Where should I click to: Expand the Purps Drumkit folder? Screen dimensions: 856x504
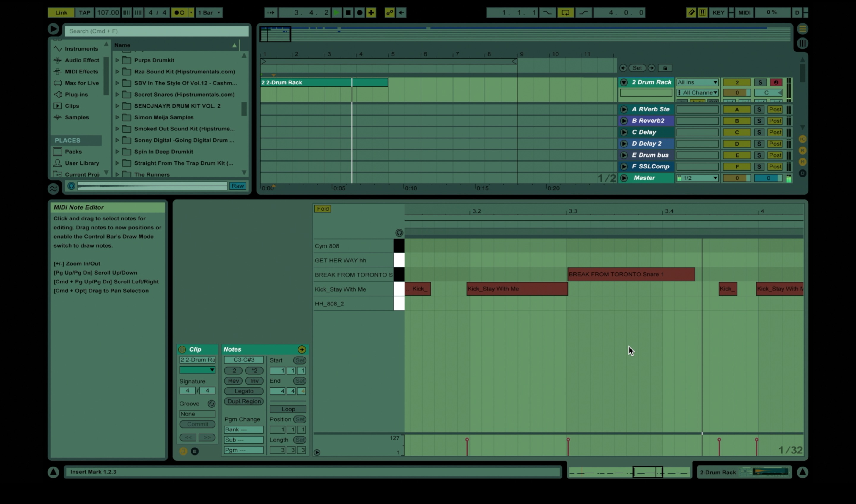tap(117, 60)
